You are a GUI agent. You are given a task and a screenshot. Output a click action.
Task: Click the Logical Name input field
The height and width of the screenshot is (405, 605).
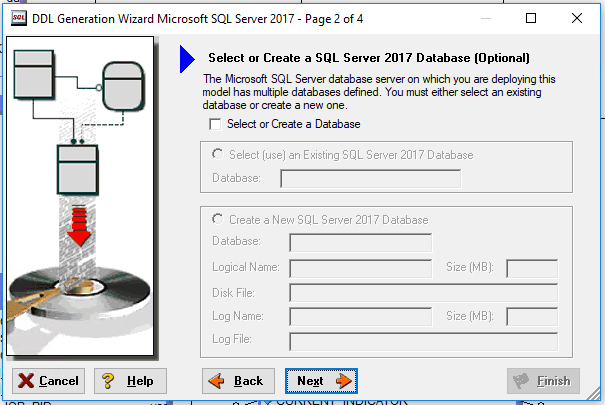[x=360, y=268]
